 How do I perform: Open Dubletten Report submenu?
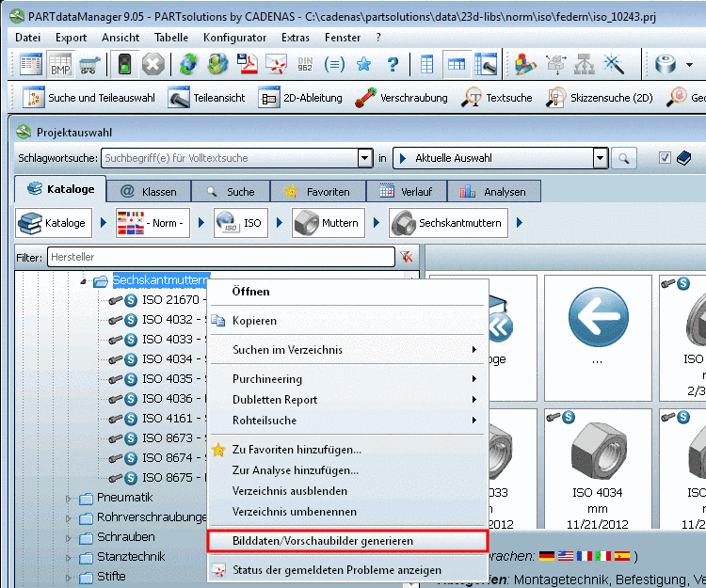[x=347, y=400]
